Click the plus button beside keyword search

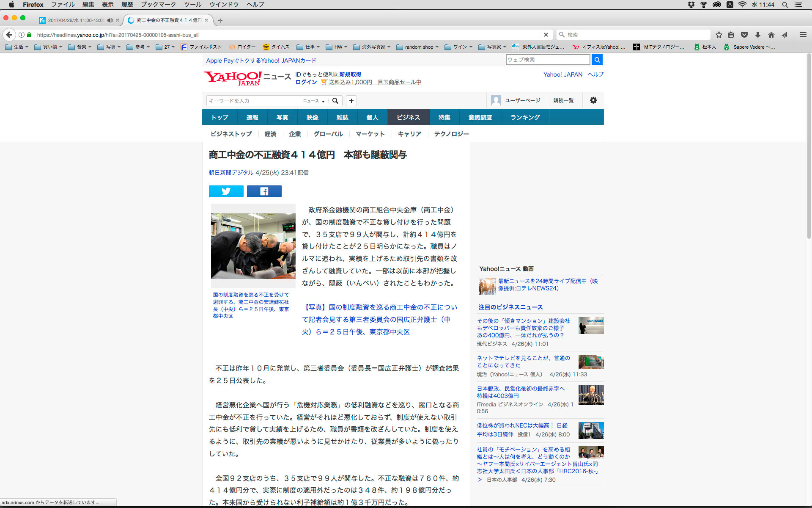(351, 101)
